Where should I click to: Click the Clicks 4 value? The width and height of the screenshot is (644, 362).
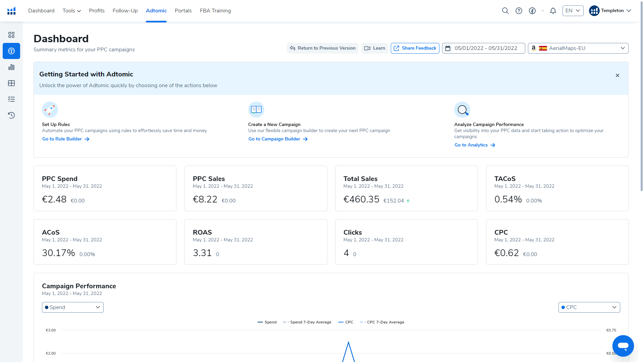tap(346, 253)
